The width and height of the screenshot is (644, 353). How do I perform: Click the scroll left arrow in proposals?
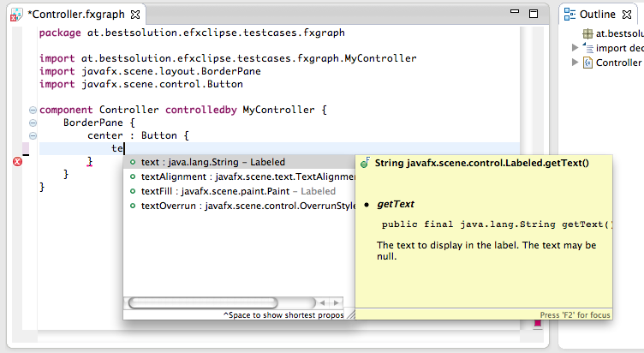[322, 302]
